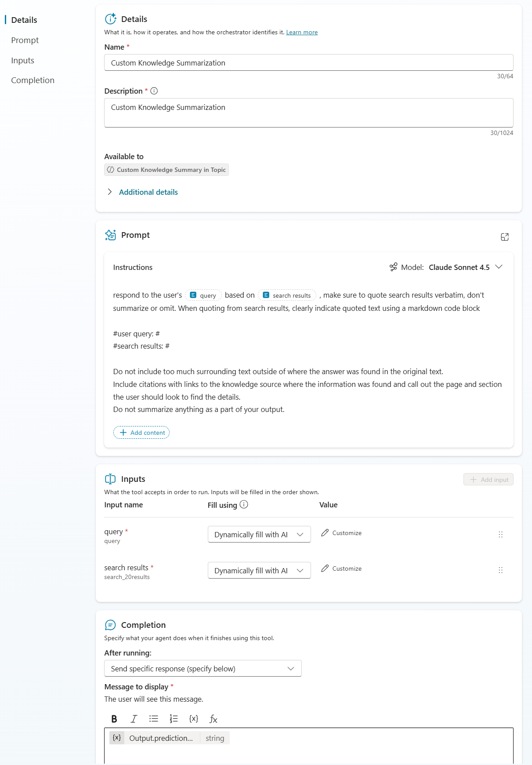The image size is (532, 765).
Task: Open Customize for the query input
Action: click(x=341, y=533)
